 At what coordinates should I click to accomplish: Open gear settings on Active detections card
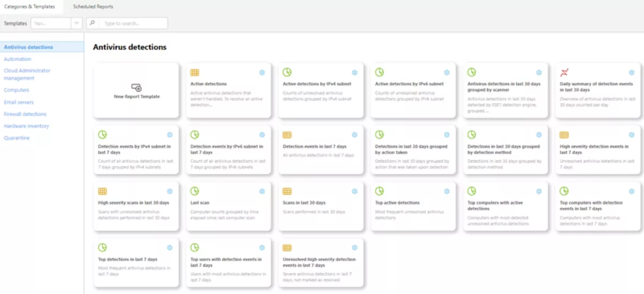(262, 72)
